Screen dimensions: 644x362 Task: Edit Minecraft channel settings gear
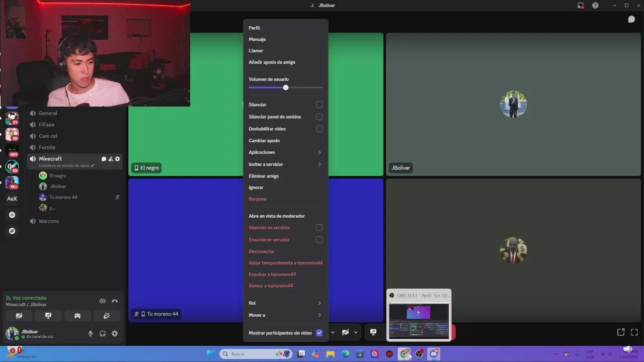[x=117, y=159]
